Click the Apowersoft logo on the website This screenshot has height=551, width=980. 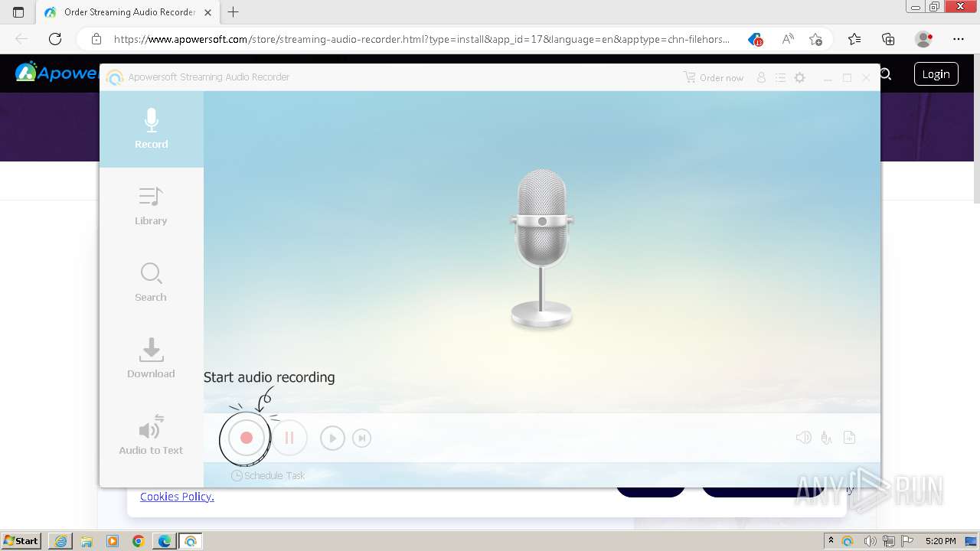point(57,73)
